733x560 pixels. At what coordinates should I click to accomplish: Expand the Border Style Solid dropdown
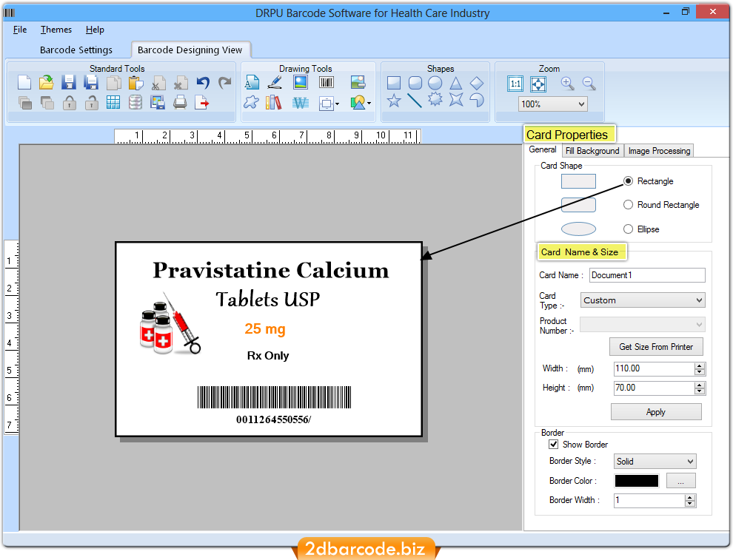tap(690, 462)
